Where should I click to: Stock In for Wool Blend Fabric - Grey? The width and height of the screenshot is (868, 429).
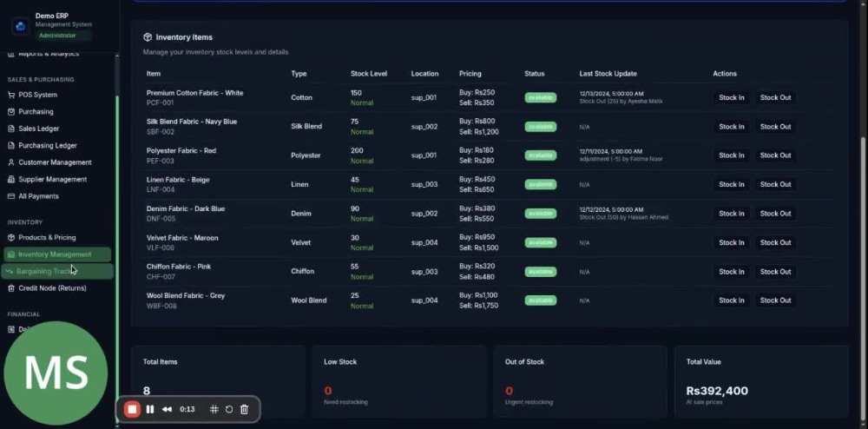tap(731, 300)
